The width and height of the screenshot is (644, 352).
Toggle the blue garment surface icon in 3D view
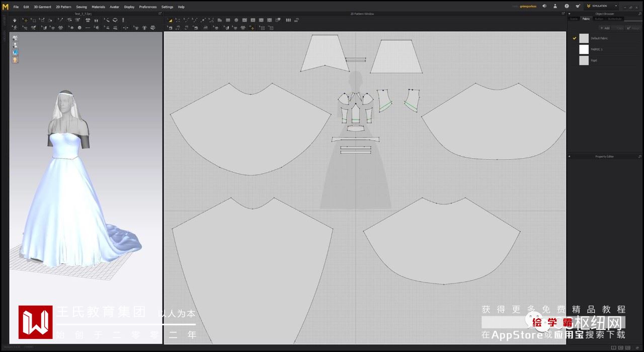click(15, 52)
